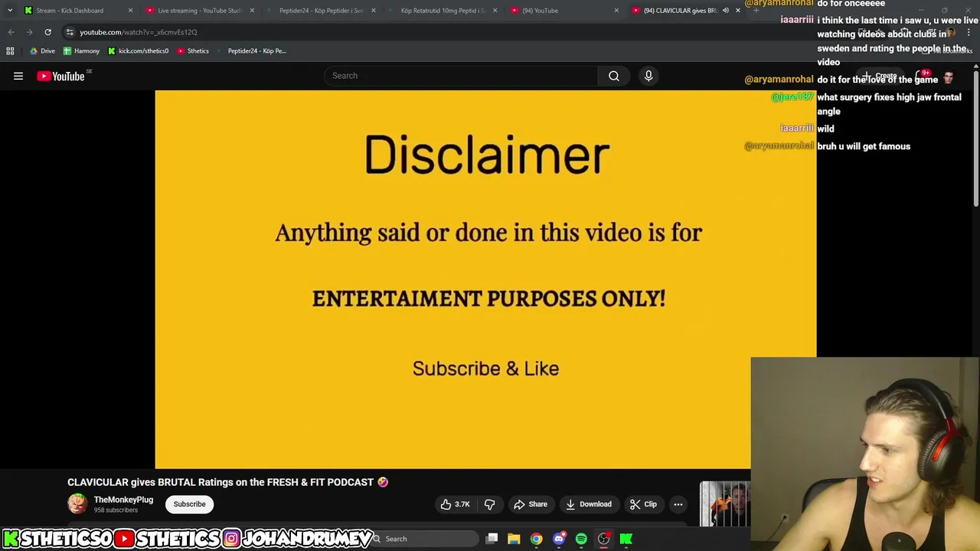Open the YouTube guide hamburger menu
980x551 pixels.
(18, 76)
